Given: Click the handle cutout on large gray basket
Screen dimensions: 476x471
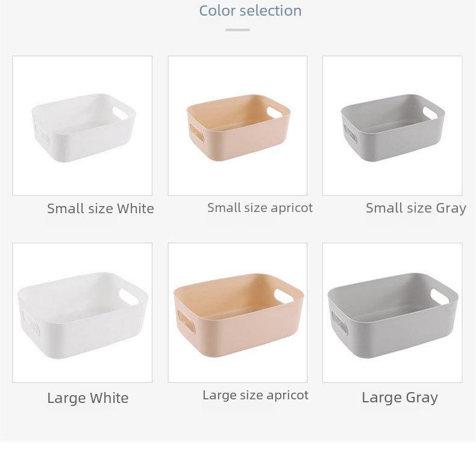Looking at the screenshot, I should [x=440, y=296].
